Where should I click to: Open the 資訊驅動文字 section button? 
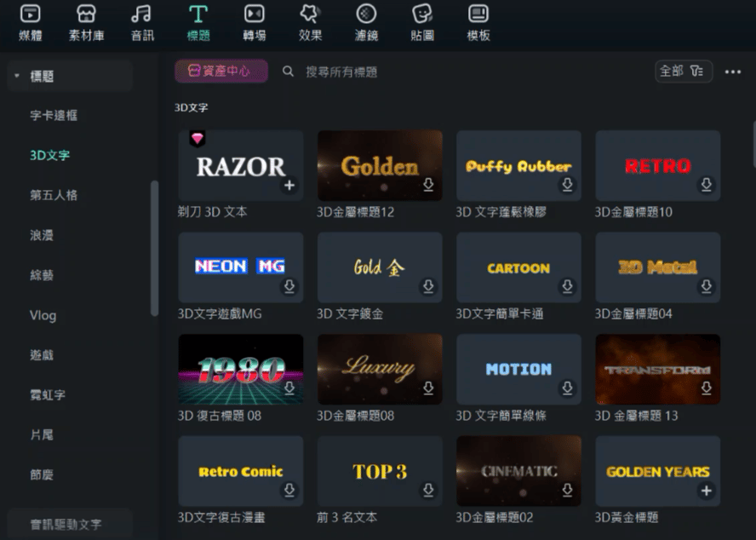[x=66, y=524]
